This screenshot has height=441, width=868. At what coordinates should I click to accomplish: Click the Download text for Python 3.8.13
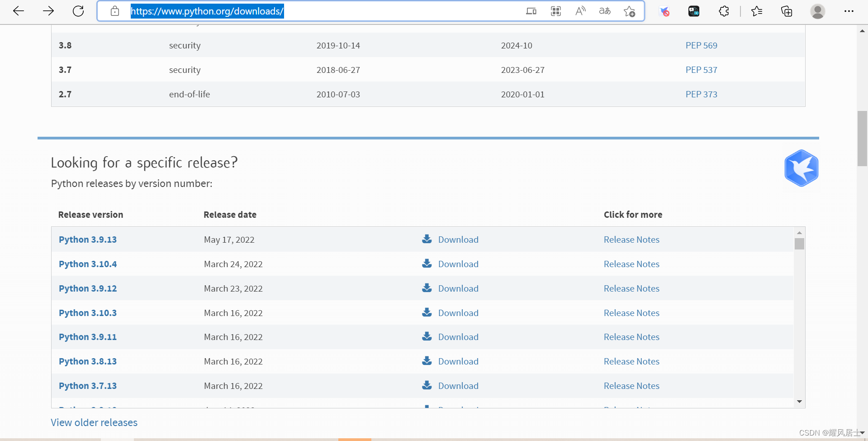pyautogui.click(x=458, y=361)
